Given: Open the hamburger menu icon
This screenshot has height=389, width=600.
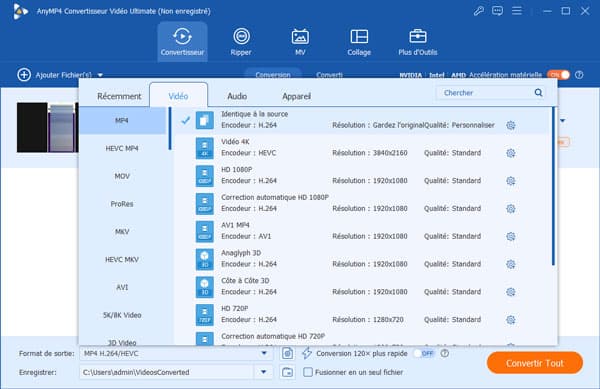Looking at the screenshot, I should coord(517,11).
